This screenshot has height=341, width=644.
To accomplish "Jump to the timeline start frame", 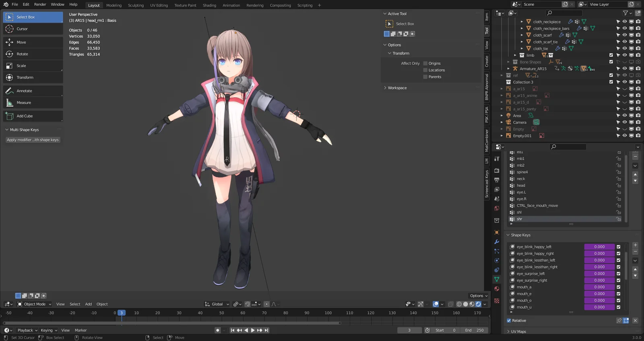I will click(232, 330).
